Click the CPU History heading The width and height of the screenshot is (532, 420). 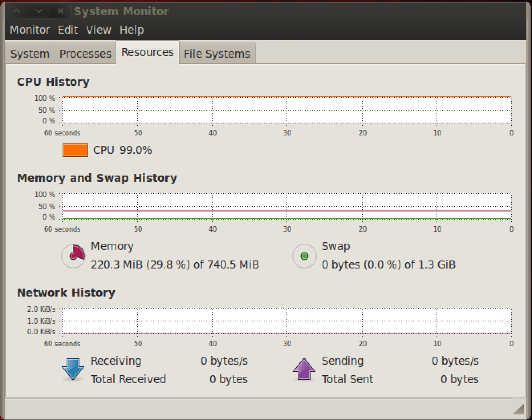click(x=53, y=82)
